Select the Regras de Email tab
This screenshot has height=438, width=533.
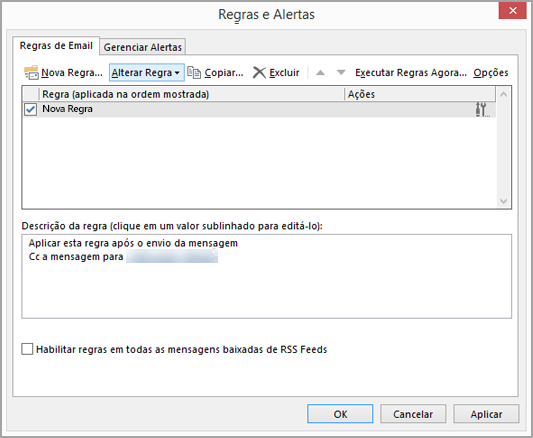tap(56, 46)
